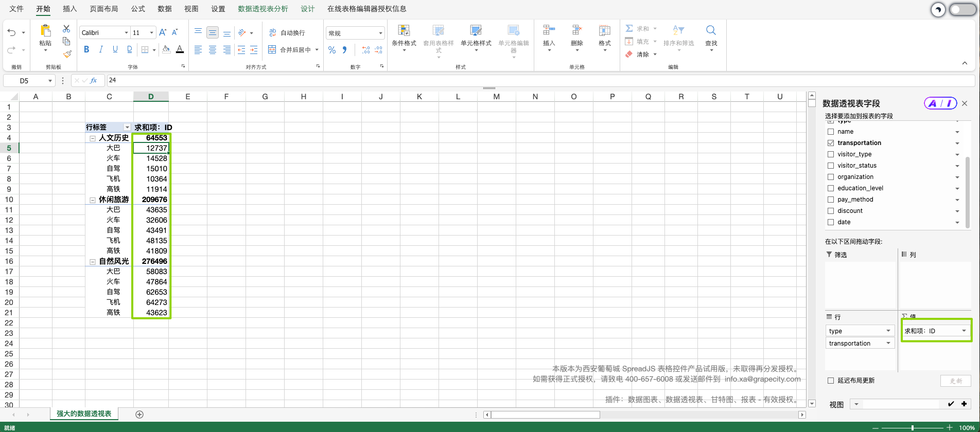Check the organization field checkbox
The image size is (980, 432).
[x=831, y=177]
